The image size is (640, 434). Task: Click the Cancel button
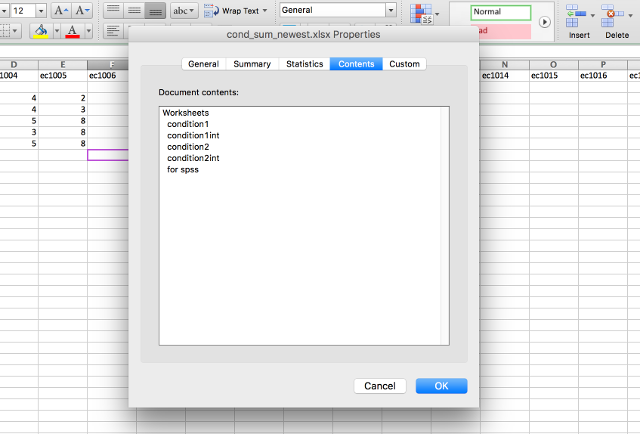tap(380, 386)
